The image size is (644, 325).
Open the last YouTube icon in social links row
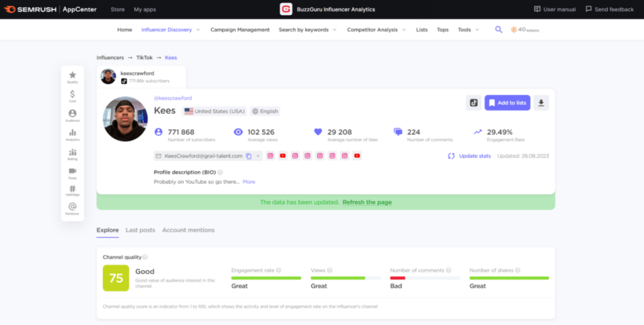pyautogui.click(x=357, y=156)
